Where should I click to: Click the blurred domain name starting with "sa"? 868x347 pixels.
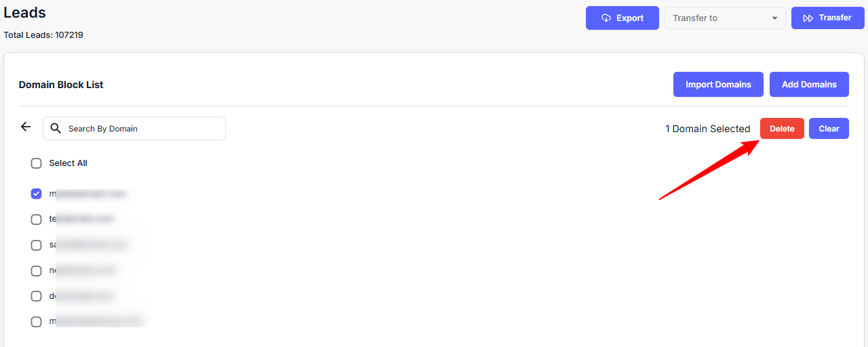pyautogui.click(x=88, y=245)
